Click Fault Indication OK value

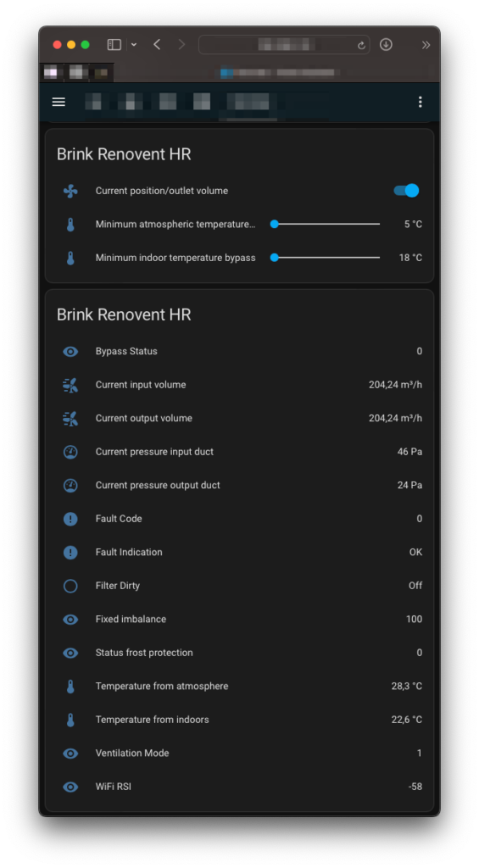(x=416, y=553)
